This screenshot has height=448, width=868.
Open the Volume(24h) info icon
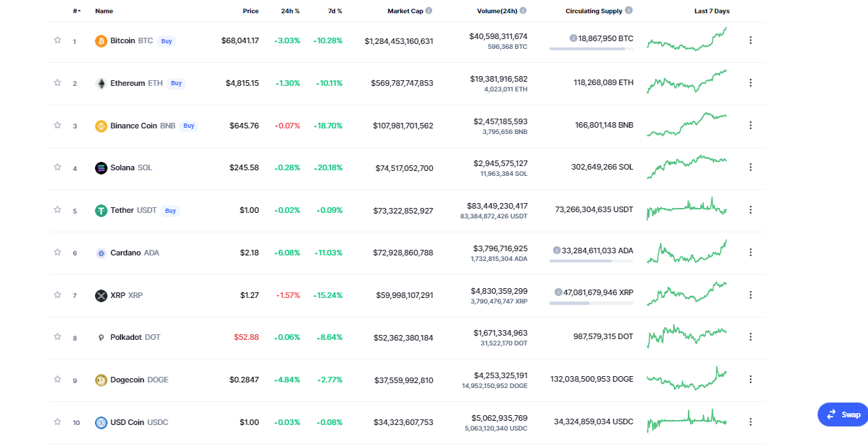(x=523, y=11)
